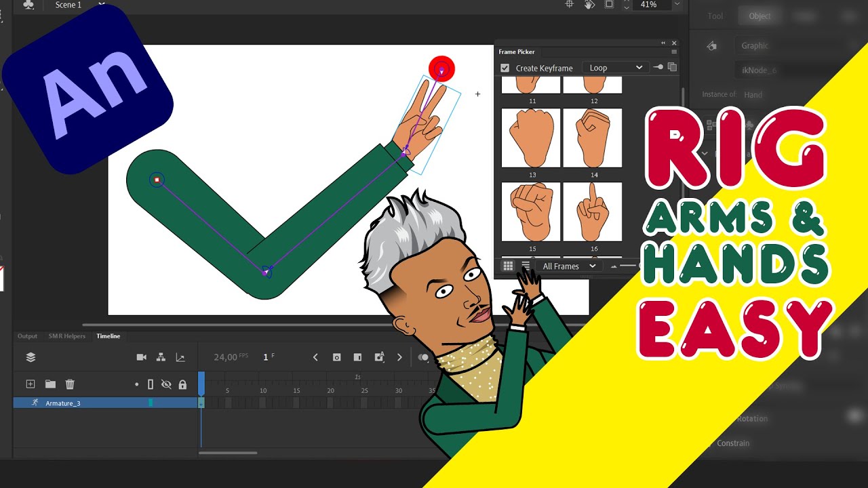This screenshot has height=488, width=868.
Task: Pick fist frame 15 thumbnail
Action: click(x=531, y=212)
